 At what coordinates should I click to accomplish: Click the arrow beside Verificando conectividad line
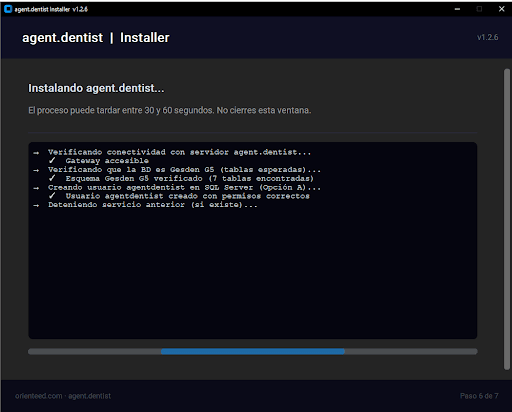(x=36, y=153)
